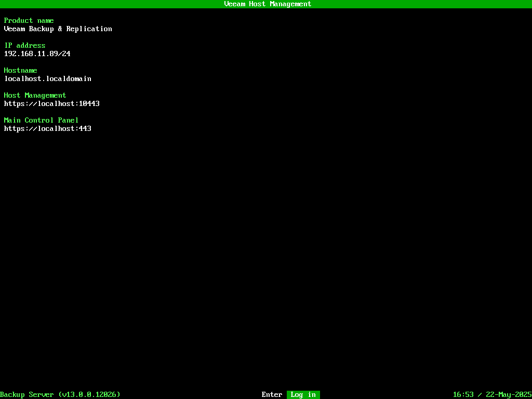The image size is (532, 399).
Task: Click the Backup Server version text
Action: pyautogui.click(x=60, y=395)
